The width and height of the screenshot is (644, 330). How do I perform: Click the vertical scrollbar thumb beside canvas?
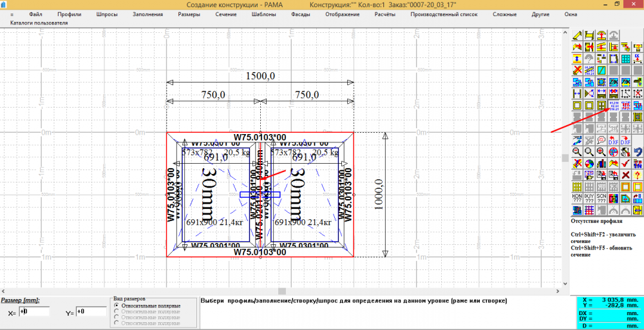click(565, 158)
